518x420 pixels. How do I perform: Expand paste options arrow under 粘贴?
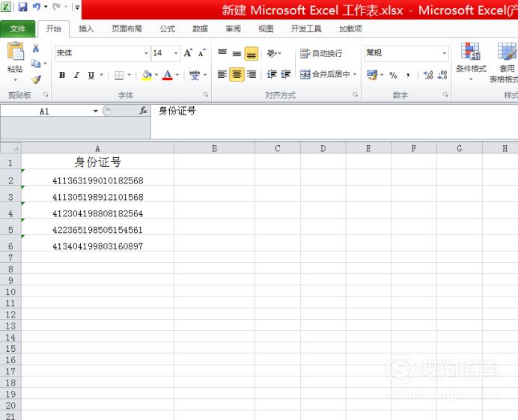[15, 80]
